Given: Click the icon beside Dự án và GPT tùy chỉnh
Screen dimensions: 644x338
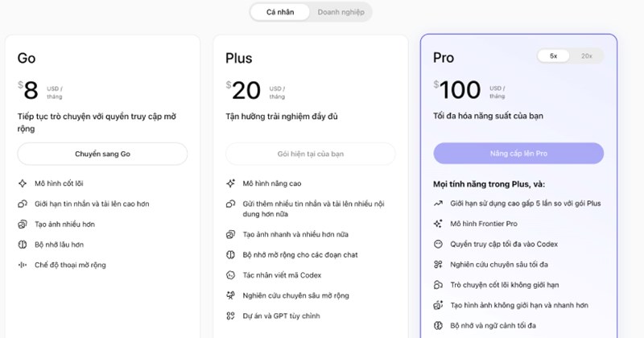Looking at the screenshot, I should tap(230, 316).
